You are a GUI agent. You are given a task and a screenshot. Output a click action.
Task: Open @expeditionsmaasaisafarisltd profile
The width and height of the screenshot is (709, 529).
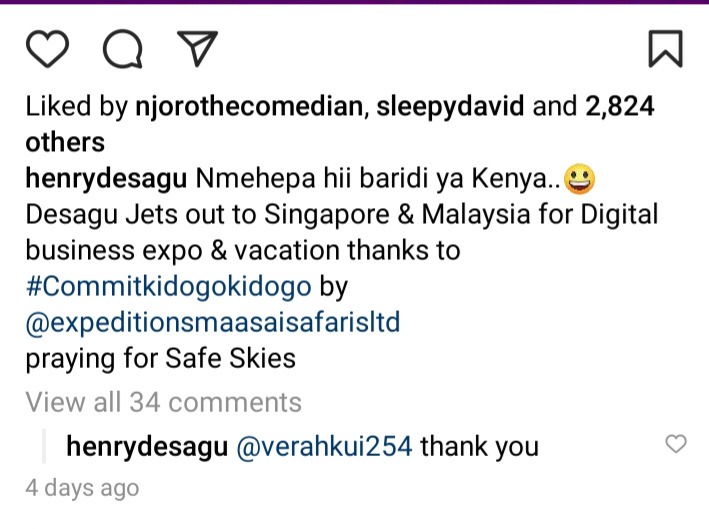213,322
